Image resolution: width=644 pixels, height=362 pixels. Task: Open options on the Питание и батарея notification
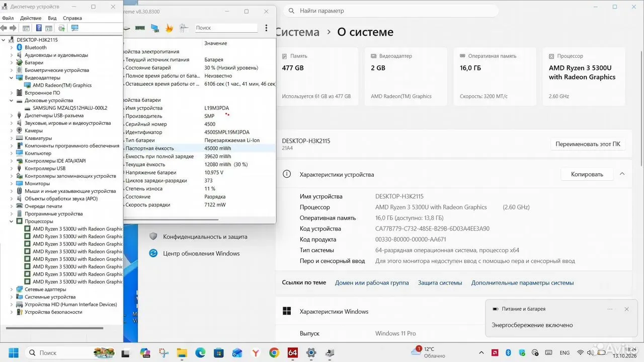[x=610, y=309]
